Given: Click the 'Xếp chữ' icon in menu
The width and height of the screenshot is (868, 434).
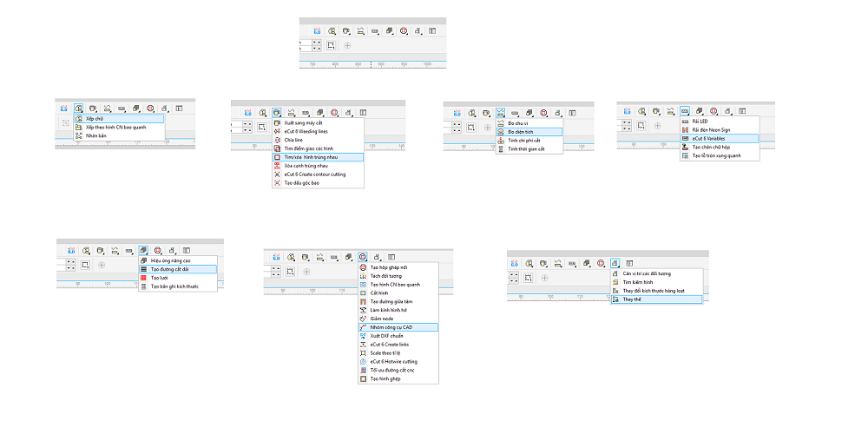Looking at the screenshot, I should click(79, 118).
